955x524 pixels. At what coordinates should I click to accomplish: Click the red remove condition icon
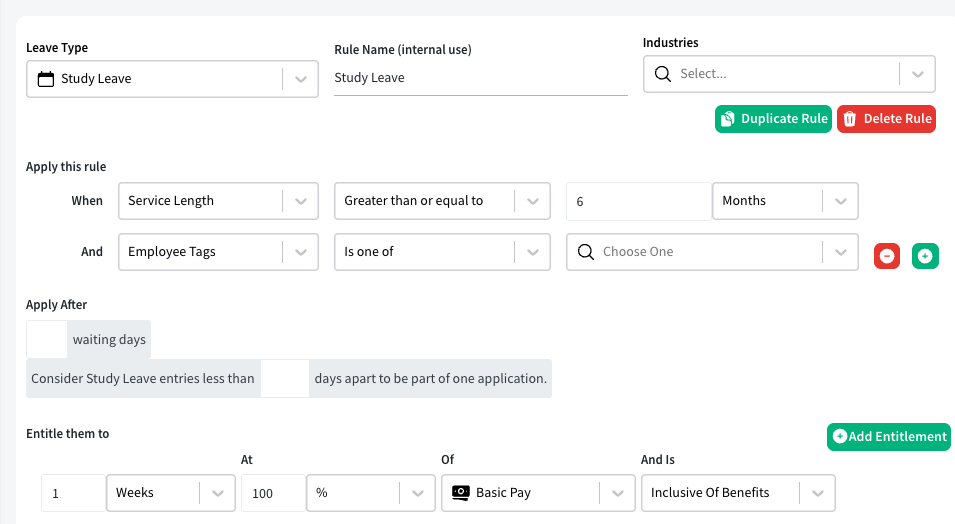tap(887, 256)
